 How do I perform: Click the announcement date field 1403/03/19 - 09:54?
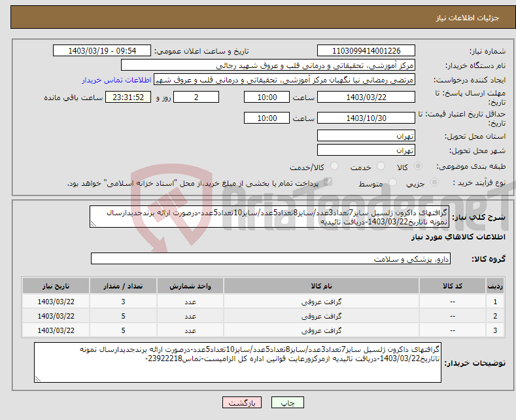(102, 50)
